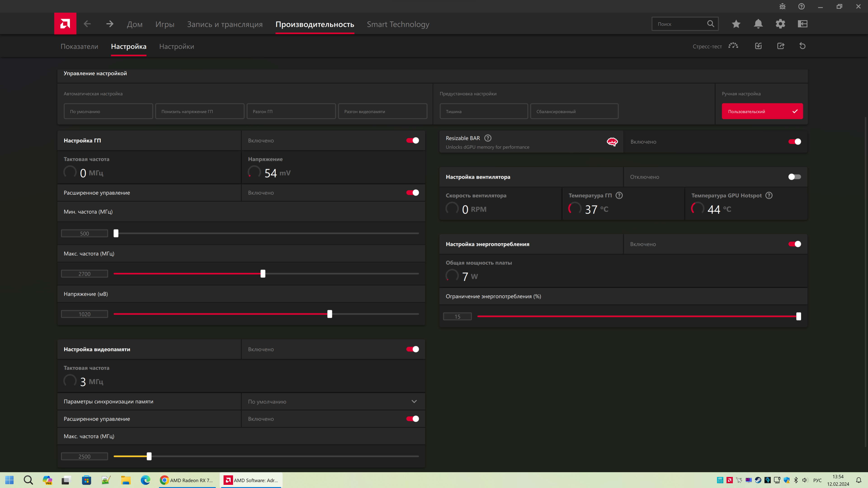
Task: Click the Разгон ГП auto-tuning button
Action: coord(291,111)
